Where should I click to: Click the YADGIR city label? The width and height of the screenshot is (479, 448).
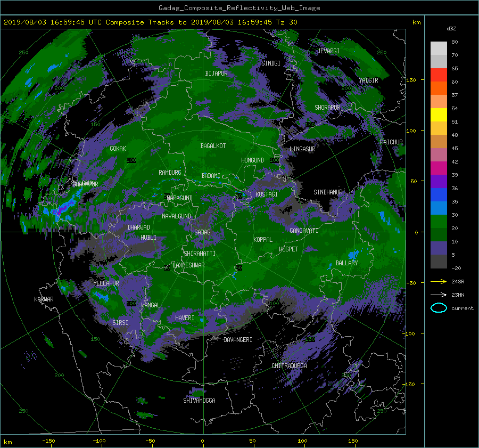point(368,80)
